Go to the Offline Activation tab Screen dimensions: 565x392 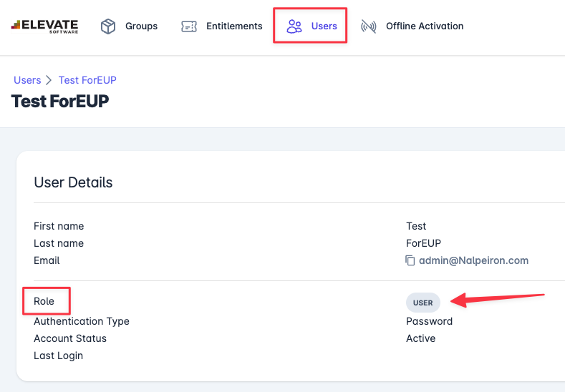pyautogui.click(x=425, y=26)
